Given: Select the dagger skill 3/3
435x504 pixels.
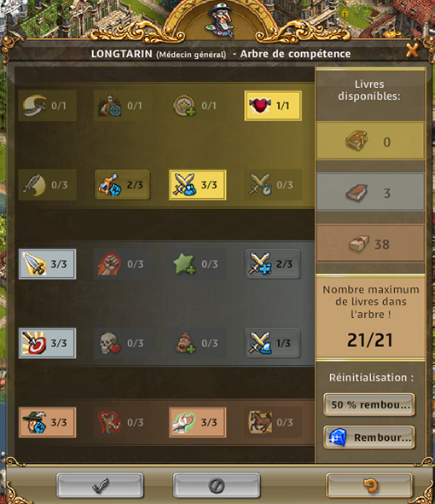Looking at the screenshot, I should click(47, 264).
